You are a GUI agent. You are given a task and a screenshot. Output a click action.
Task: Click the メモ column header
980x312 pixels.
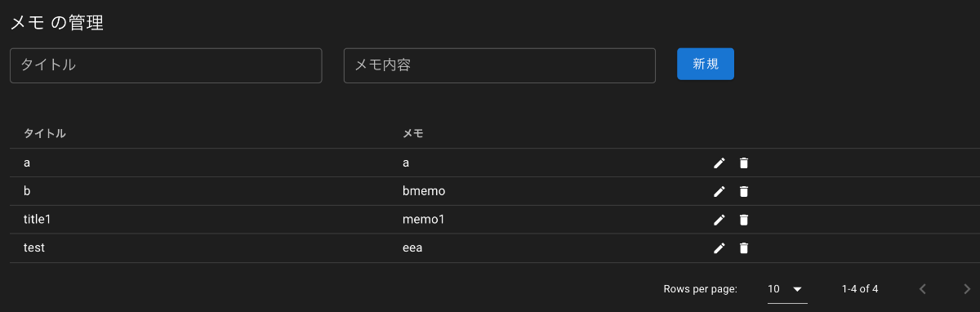413,133
